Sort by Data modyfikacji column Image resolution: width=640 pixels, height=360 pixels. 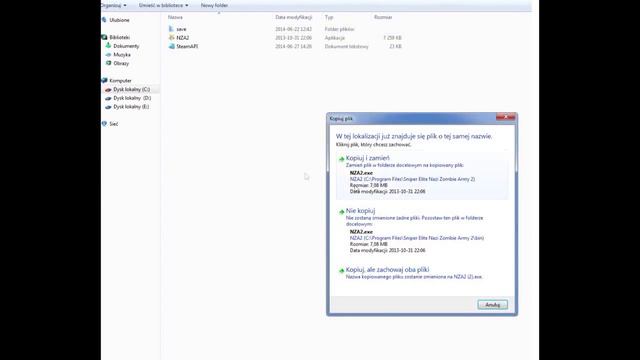click(293, 17)
